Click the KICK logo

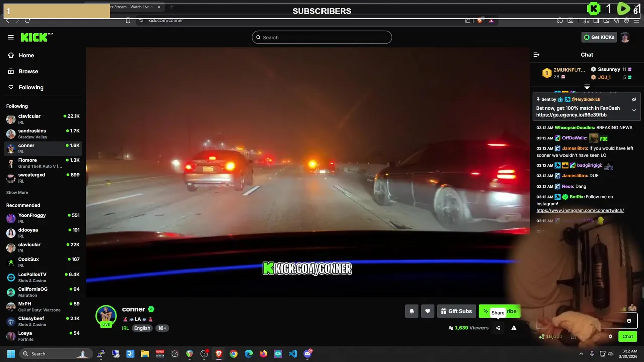tap(37, 37)
